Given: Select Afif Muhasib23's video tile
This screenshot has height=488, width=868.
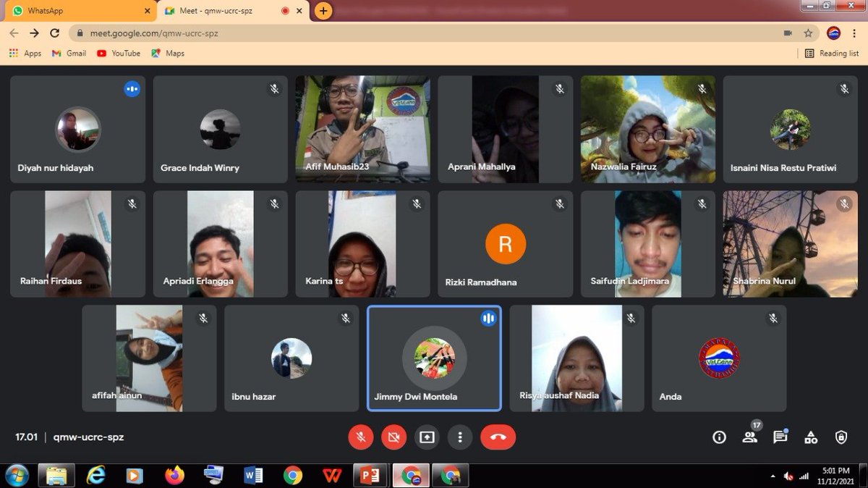Looking at the screenshot, I should (x=363, y=129).
